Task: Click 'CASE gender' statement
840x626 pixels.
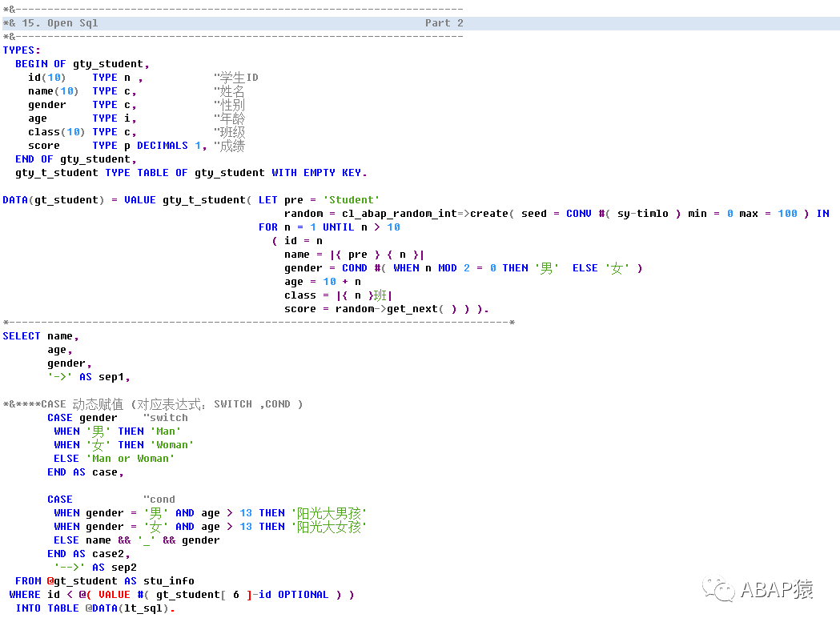Action: (x=82, y=418)
